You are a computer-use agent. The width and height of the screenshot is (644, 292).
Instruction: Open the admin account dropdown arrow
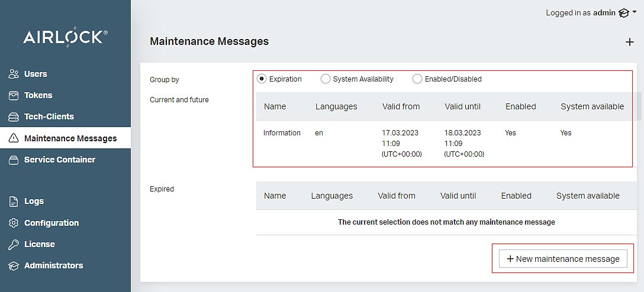coord(634,12)
